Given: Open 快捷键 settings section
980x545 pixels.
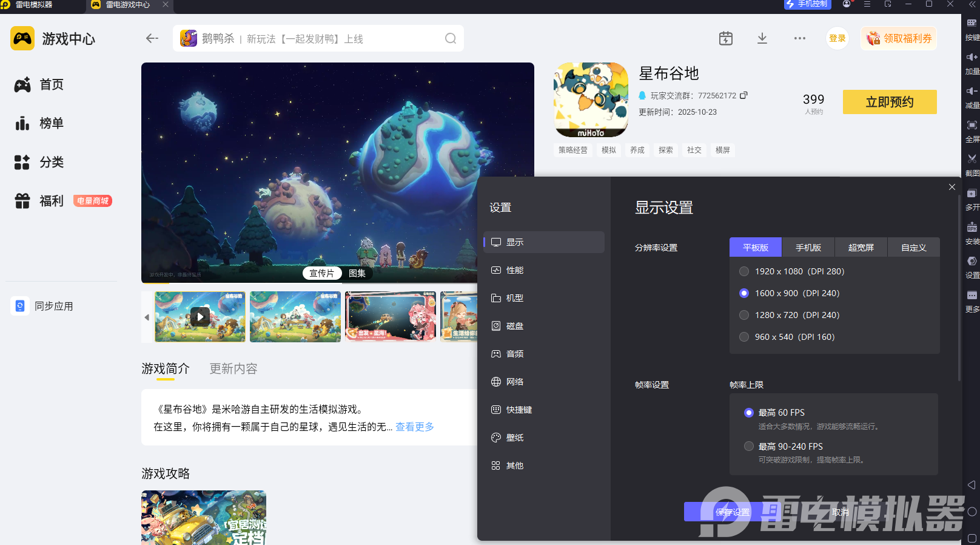Looking at the screenshot, I should pyautogui.click(x=544, y=410).
